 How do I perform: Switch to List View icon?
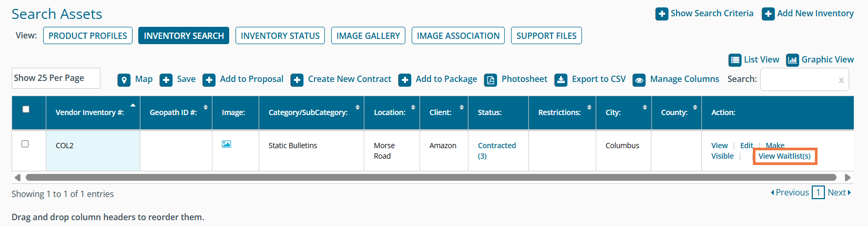[x=734, y=60]
